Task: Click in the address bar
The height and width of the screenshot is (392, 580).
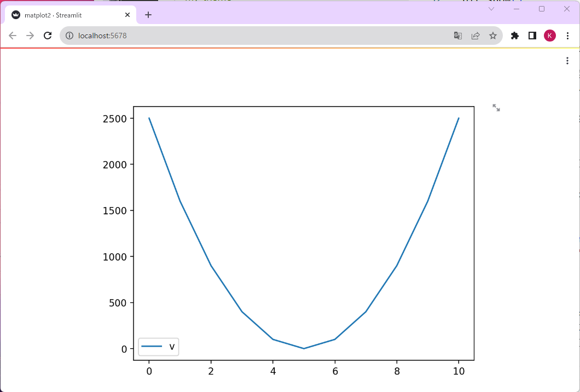Action: click(x=219, y=35)
